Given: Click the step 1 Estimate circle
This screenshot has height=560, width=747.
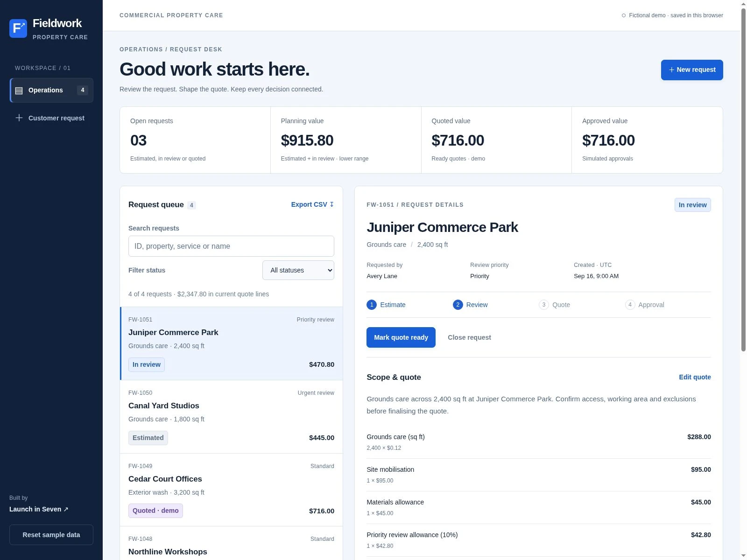Looking at the screenshot, I should point(372,305).
